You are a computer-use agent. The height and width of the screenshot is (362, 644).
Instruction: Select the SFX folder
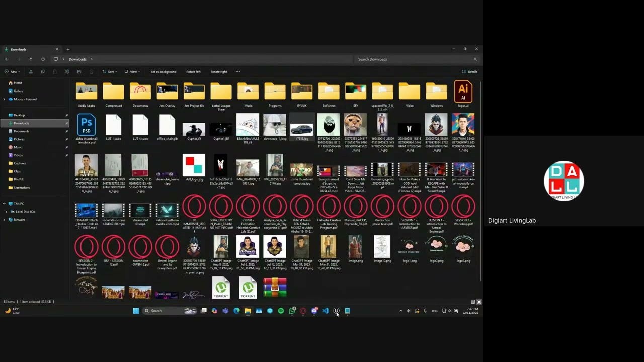coord(356,95)
